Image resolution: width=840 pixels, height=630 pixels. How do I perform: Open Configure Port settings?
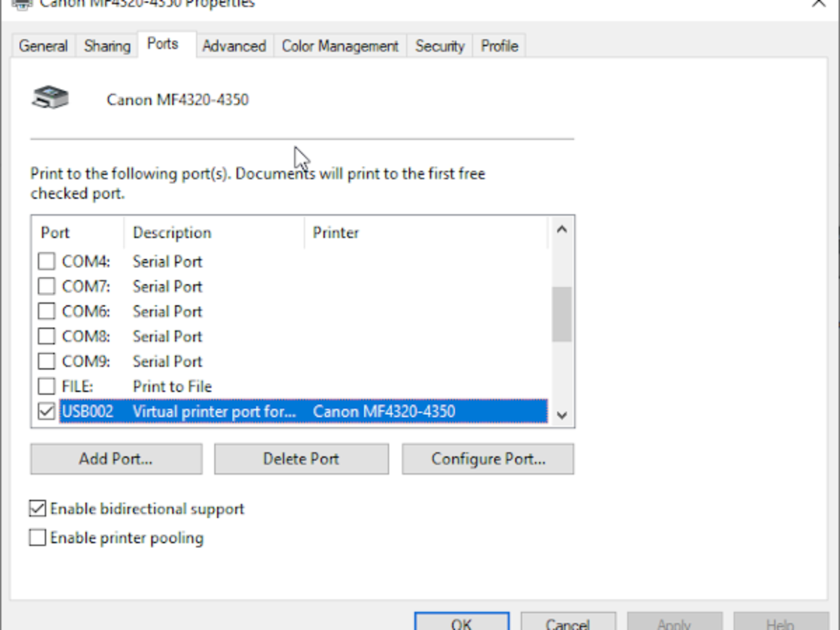[x=488, y=459]
